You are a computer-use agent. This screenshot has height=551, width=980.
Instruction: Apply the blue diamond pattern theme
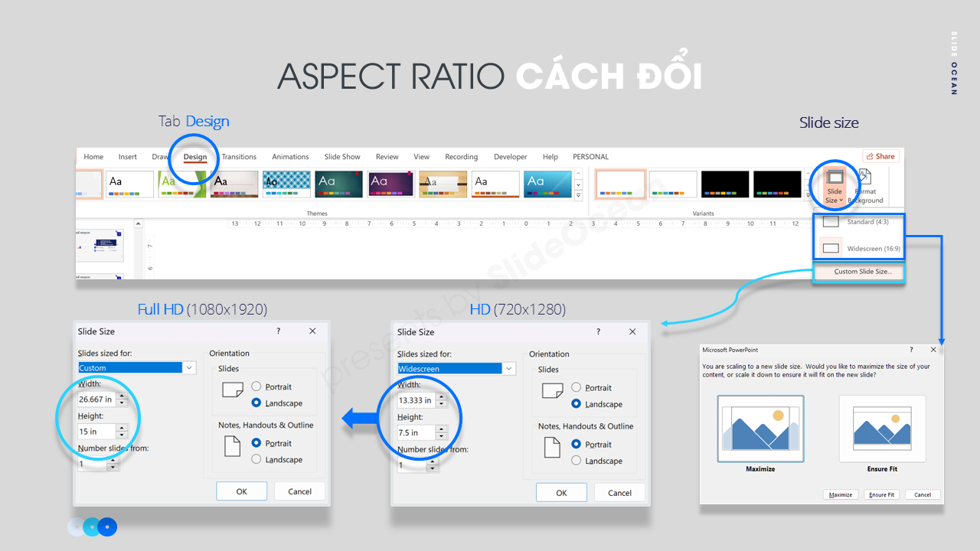click(286, 184)
